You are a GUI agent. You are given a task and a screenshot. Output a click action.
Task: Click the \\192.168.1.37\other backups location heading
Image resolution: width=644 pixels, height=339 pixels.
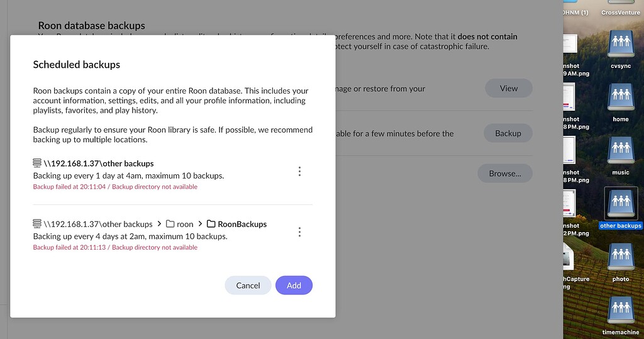[x=99, y=163]
